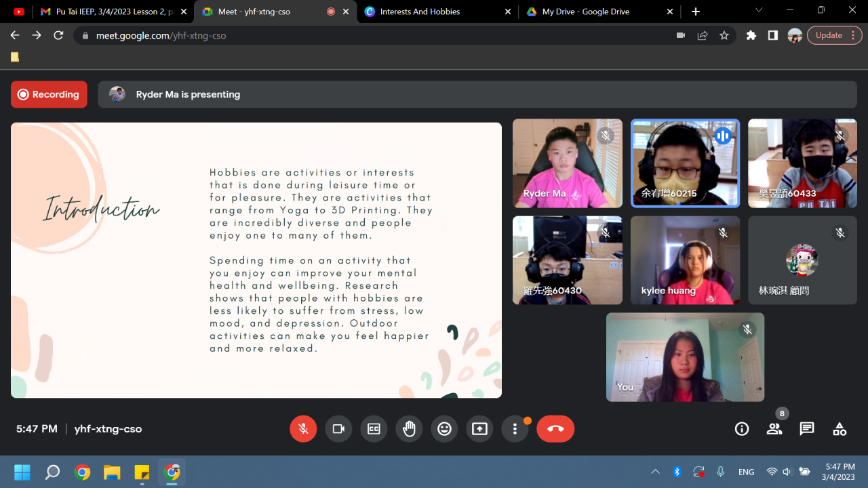This screenshot has height=488, width=868.
Task: Switch to the YouTube pinned tab
Action: [19, 12]
